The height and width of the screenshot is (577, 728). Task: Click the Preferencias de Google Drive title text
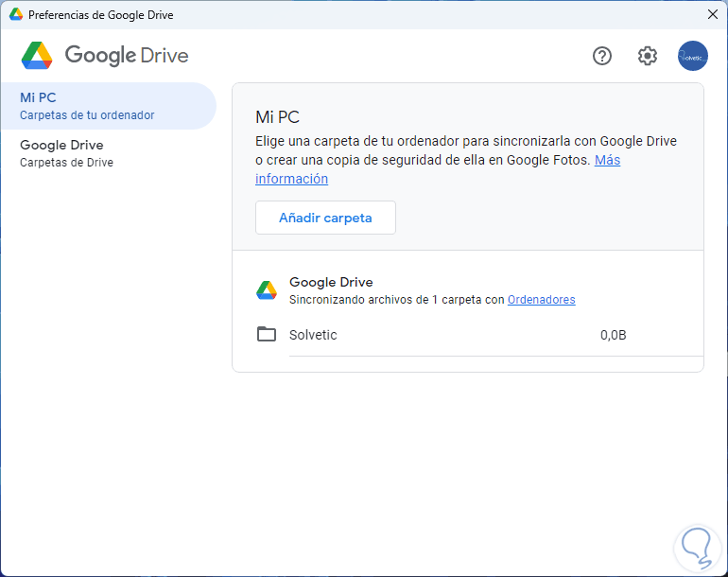coord(101,15)
